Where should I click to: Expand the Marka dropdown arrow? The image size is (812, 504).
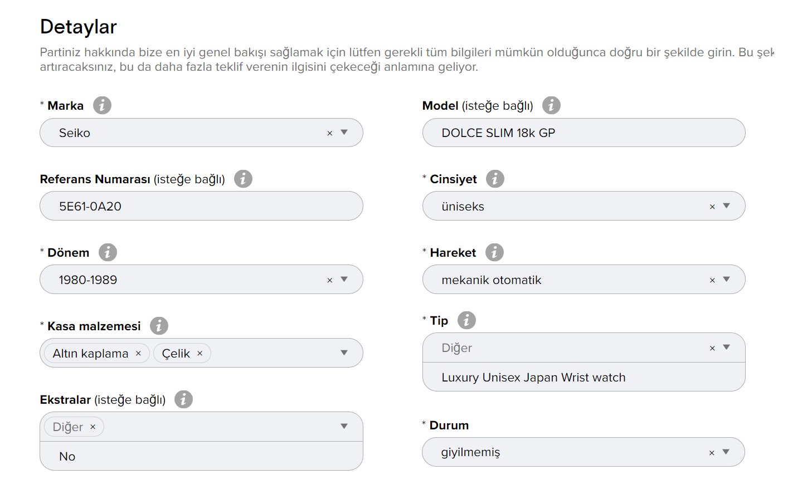click(344, 133)
